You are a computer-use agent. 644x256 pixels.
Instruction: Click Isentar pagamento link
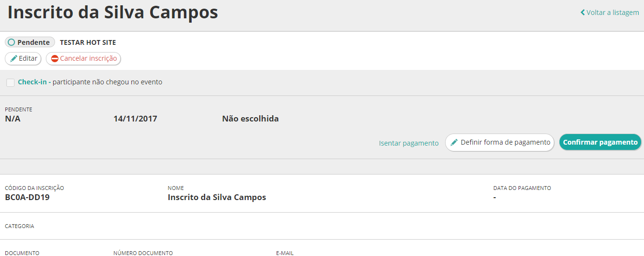(409, 143)
